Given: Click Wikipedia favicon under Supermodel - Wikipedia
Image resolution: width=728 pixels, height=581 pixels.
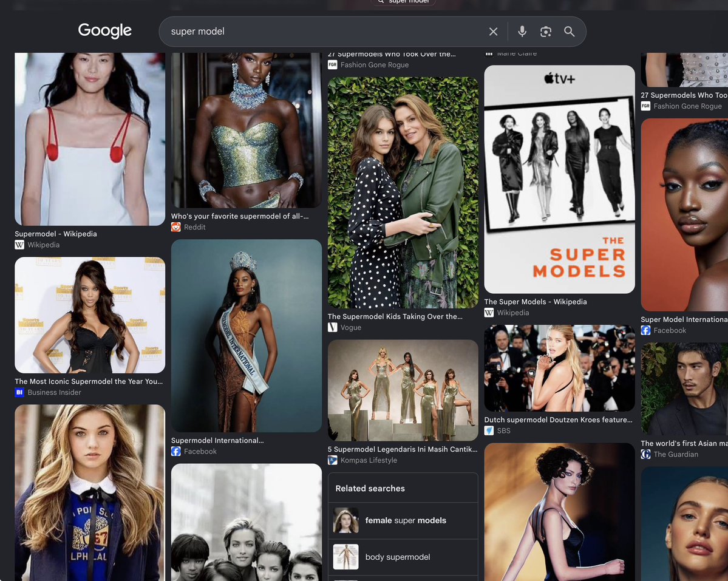Looking at the screenshot, I should [x=19, y=245].
